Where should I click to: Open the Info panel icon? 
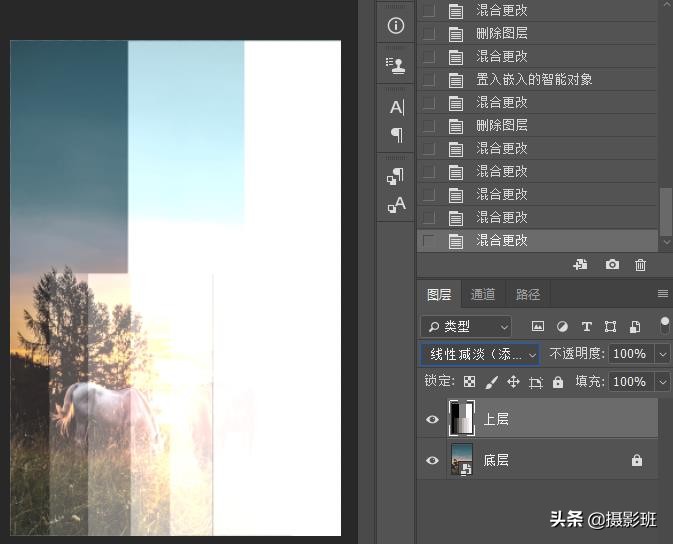[x=395, y=25]
